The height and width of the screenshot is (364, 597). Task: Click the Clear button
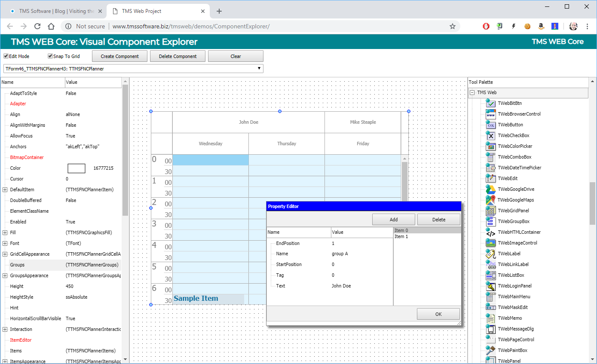pyautogui.click(x=236, y=56)
